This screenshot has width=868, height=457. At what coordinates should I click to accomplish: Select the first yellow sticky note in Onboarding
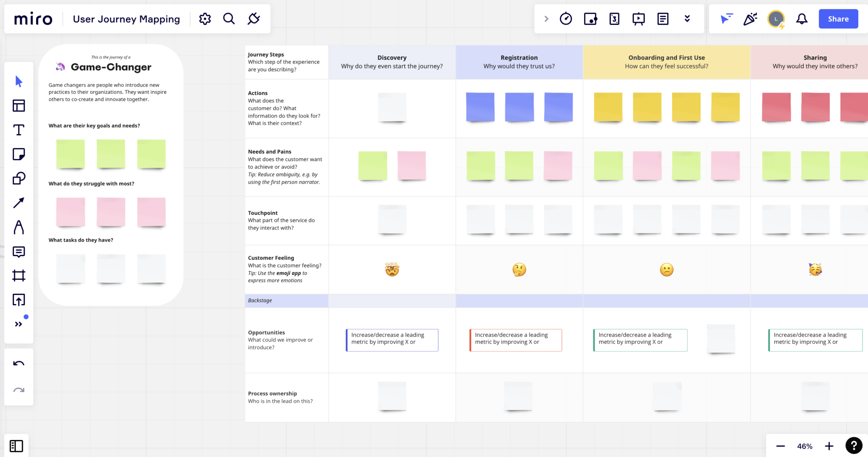click(608, 107)
